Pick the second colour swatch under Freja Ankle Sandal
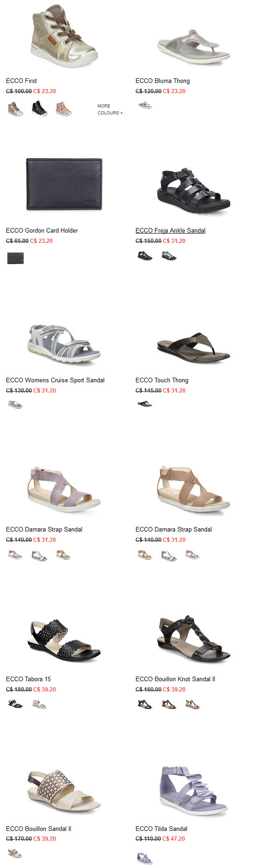The width and height of the screenshot is (255, 868). point(169,256)
